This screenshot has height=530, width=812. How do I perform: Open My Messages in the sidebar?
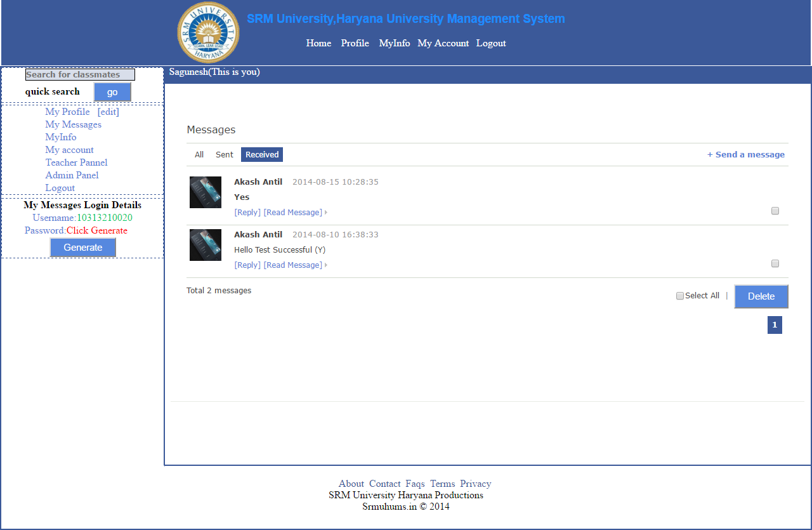pyautogui.click(x=73, y=124)
